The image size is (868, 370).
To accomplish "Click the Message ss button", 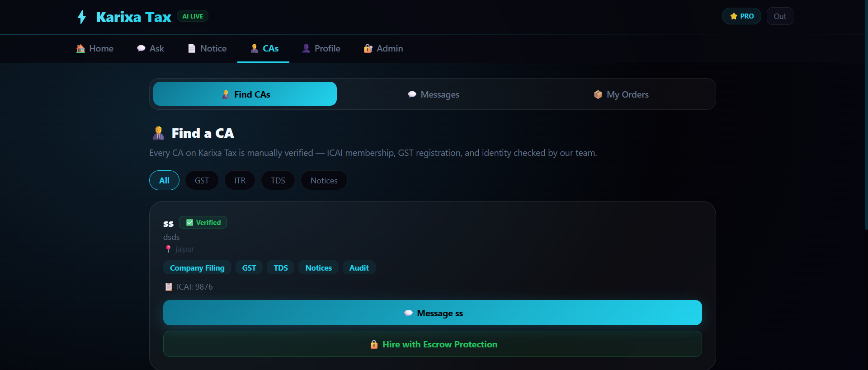I will tap(433, 313).
